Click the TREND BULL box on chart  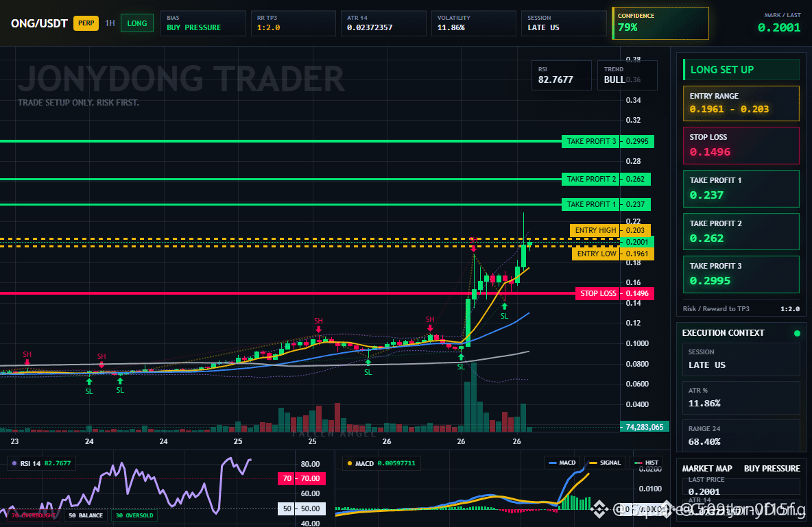(627, 75)
